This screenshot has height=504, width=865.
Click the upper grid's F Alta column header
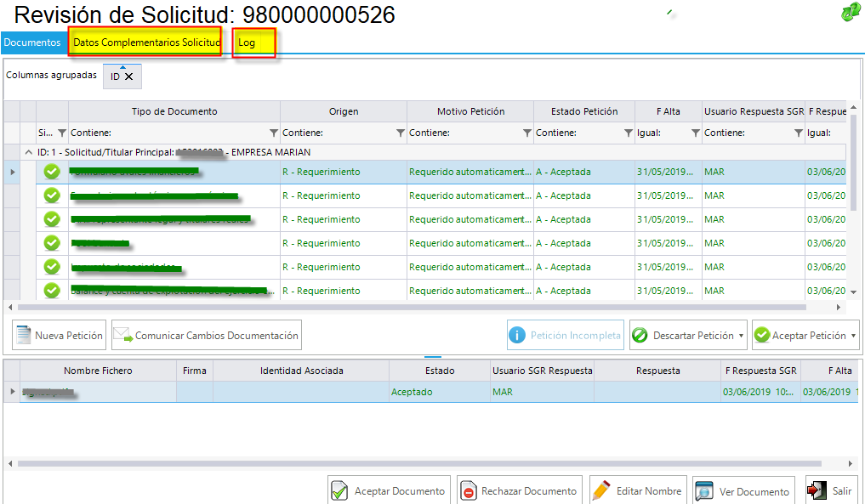tap(668, 111)
